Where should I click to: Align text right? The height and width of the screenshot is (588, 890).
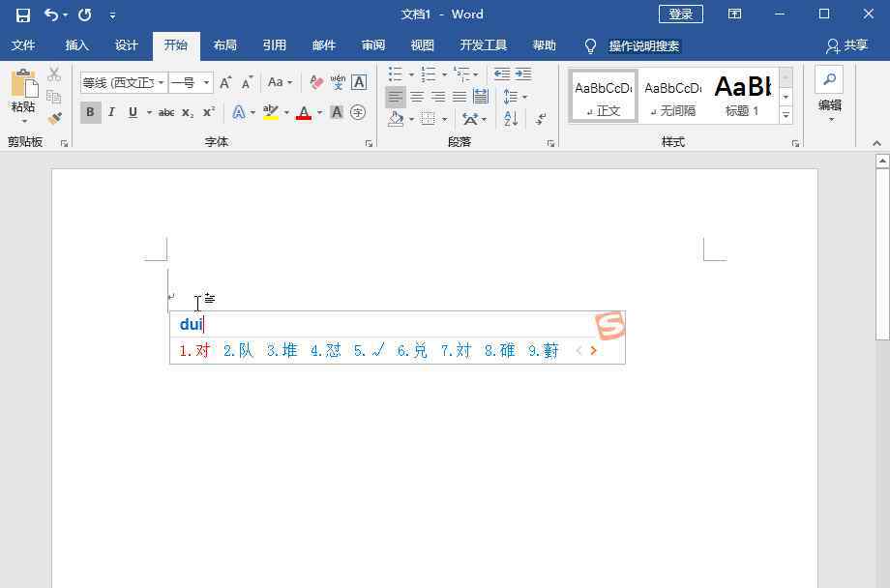click(x=438, y=97)
